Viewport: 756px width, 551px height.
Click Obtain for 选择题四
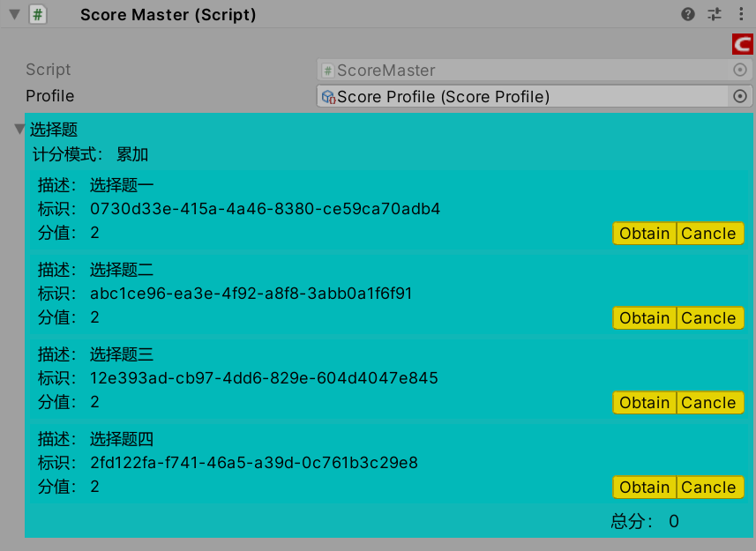644,487
